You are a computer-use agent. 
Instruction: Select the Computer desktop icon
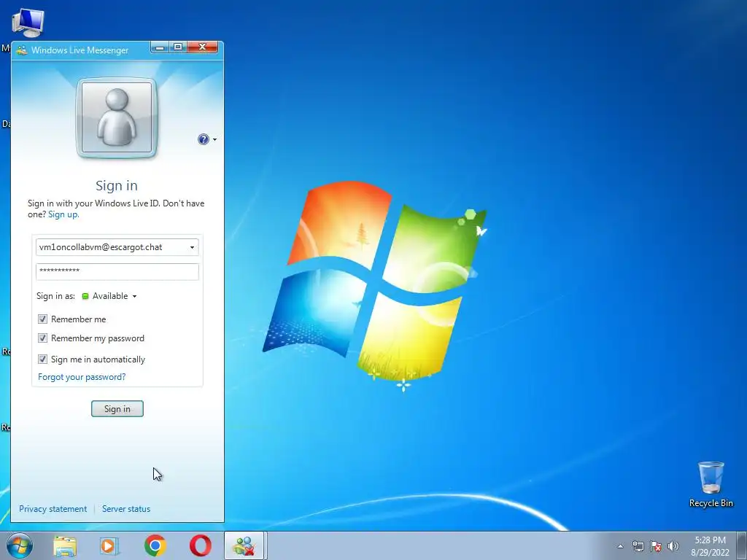(x=28, y=23)
